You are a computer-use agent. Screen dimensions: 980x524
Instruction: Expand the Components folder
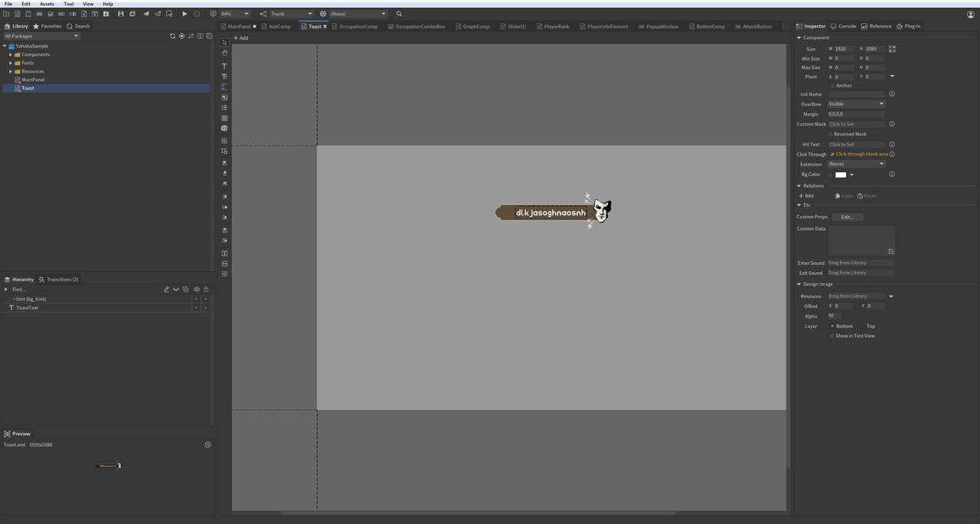click(x=11, y=54)
